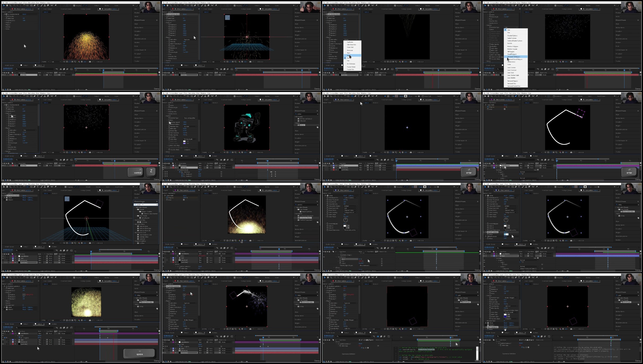The height and width of the screenshot is (364, 643).
Task: Clear the glow search with its X icon
Action: 157,205
